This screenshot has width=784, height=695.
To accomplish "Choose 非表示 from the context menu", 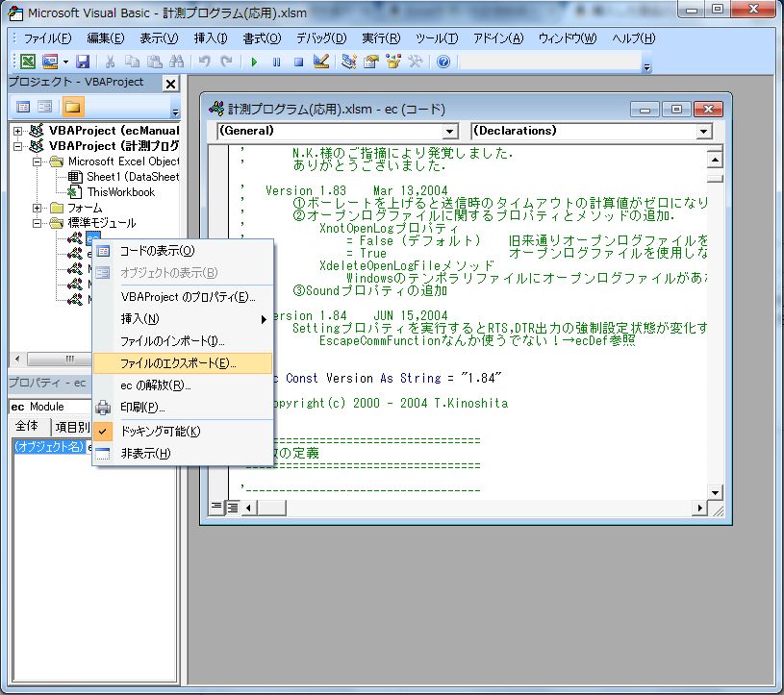I will pyautogui.click(x=183, y=453).
